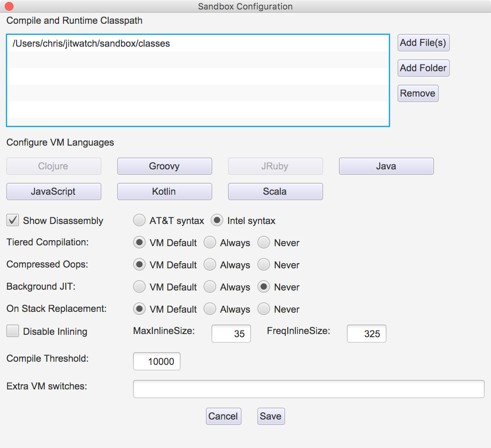Click the Add File(s) button
The width and height of the screenshot is (491, 448).
click(x=423, y=43)
